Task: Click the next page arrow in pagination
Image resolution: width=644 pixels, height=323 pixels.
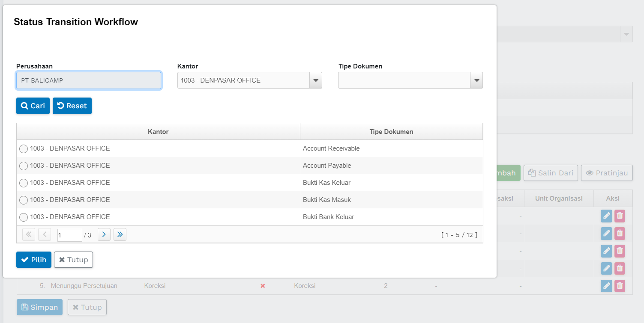Action: click(104, 234)
